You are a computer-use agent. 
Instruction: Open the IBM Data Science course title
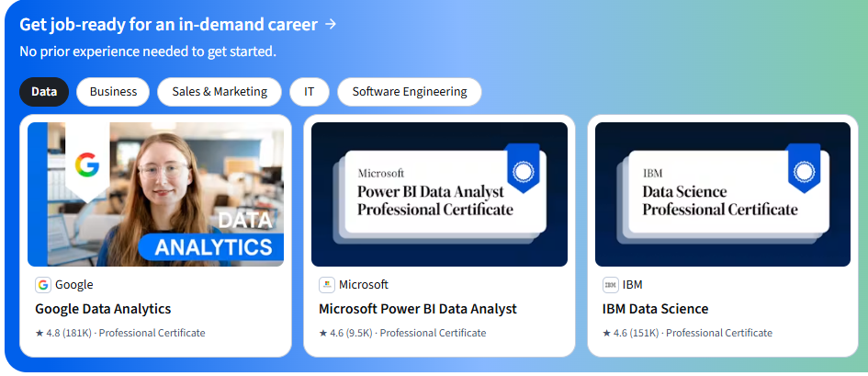point(656,309)
